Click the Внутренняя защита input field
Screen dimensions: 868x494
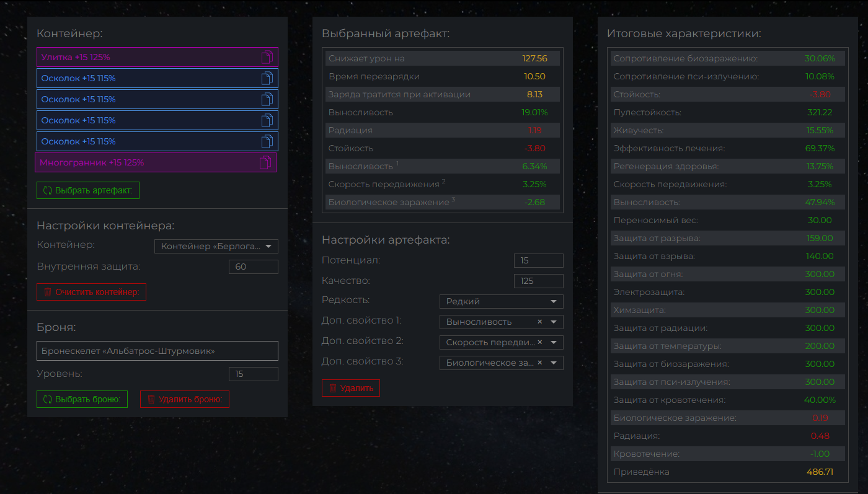point(253,267)
